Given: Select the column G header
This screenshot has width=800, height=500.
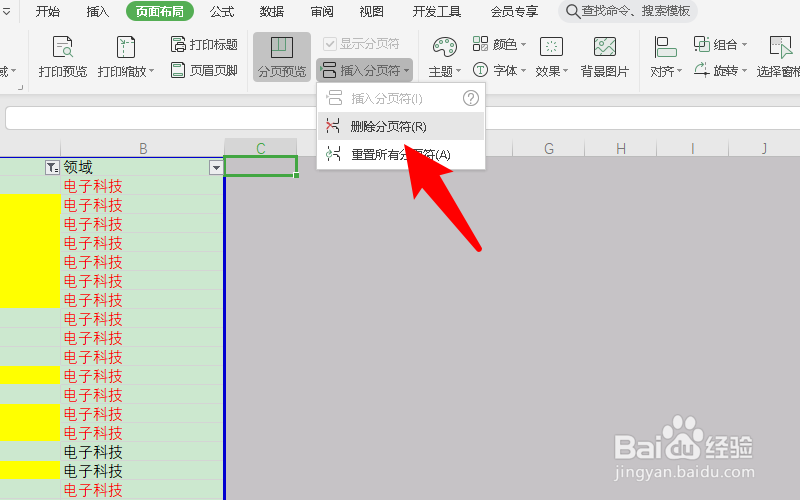Looking at the screenshot, I should pos(548,148).
